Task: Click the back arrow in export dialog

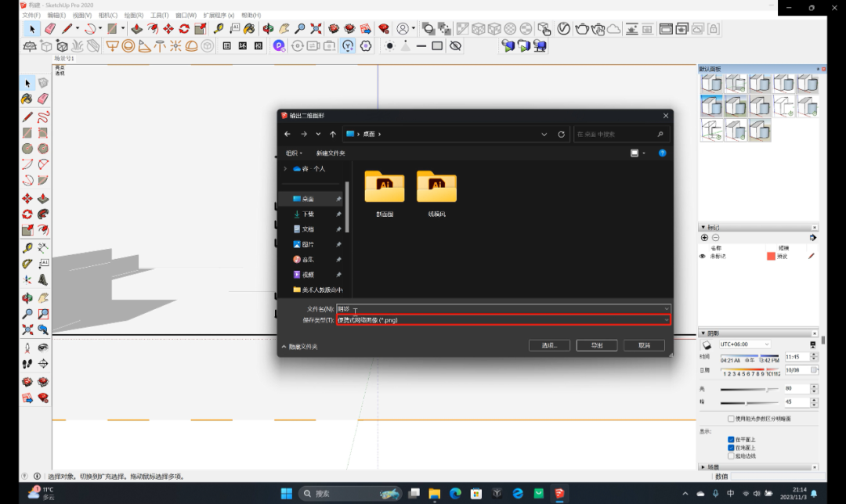Action: click(287, 135)
